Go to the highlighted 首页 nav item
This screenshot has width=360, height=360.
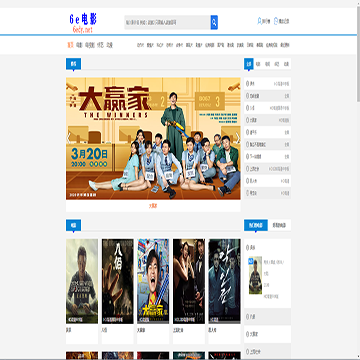pos(70,45)
